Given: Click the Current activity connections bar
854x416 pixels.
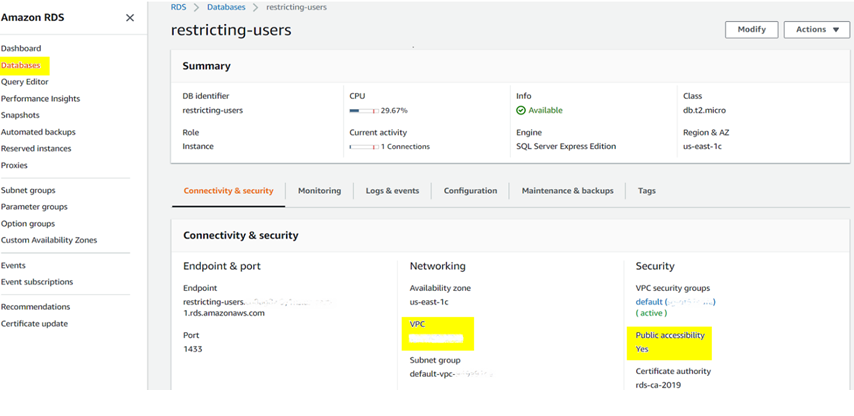Looking at the screenshot, I should [x=364, y=147].
